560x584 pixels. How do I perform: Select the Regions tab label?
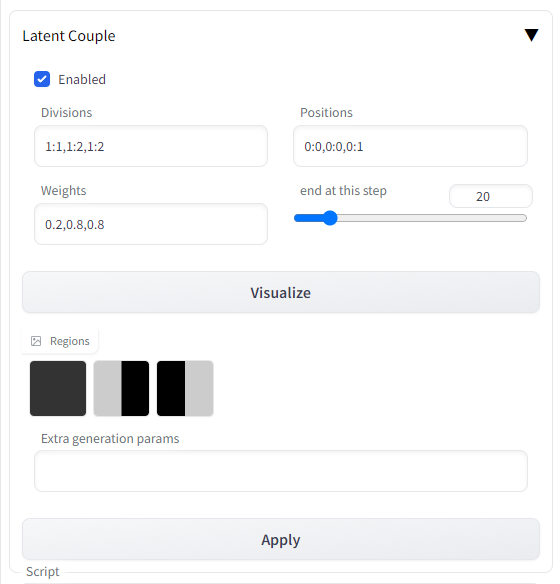click(x=70, y=341)
